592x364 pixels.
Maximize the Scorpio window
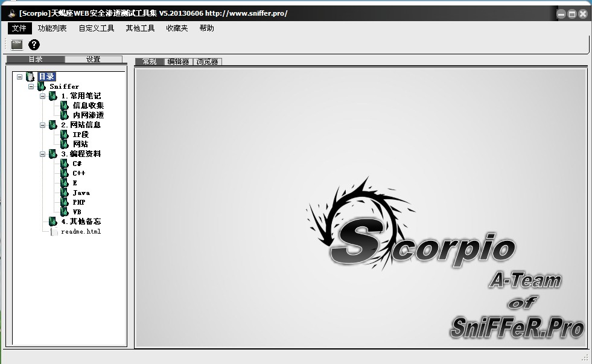coord(572,14)
